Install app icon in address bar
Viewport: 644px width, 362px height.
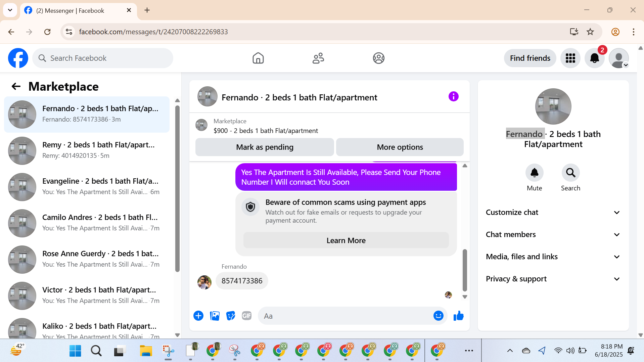(574, 32)
